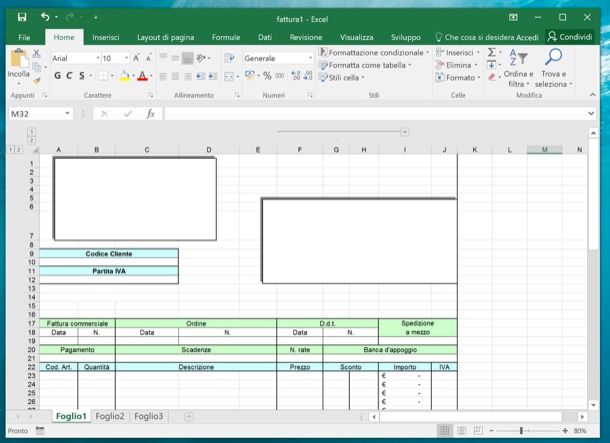610x443 pixels.
Task: Apply the thousands separator 000 style
Action: coord(279,76)
